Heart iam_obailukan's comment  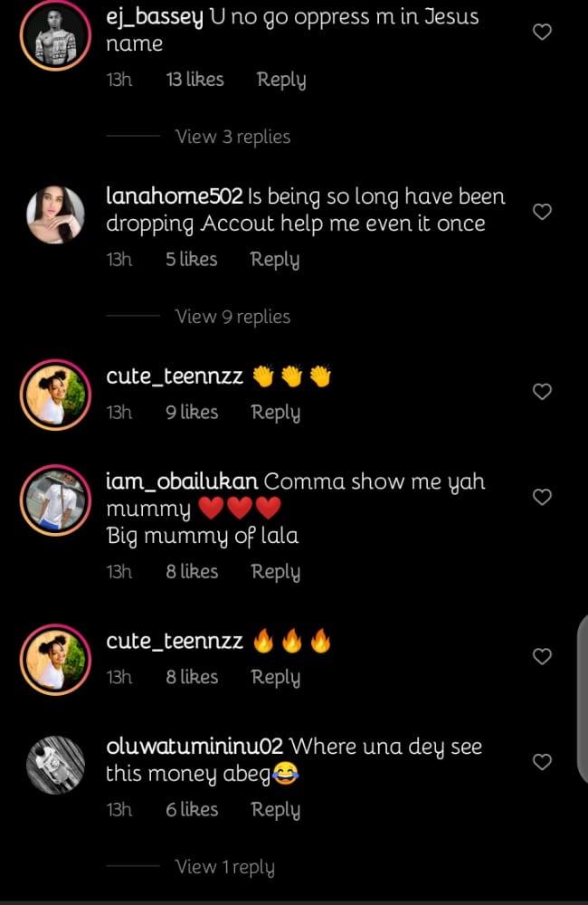(x=542, y=497)
